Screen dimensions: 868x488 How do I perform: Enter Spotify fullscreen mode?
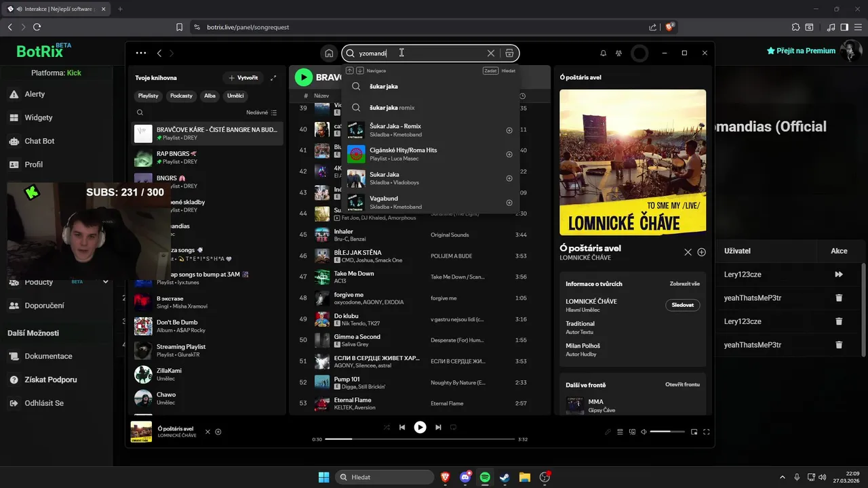point(706,432)
